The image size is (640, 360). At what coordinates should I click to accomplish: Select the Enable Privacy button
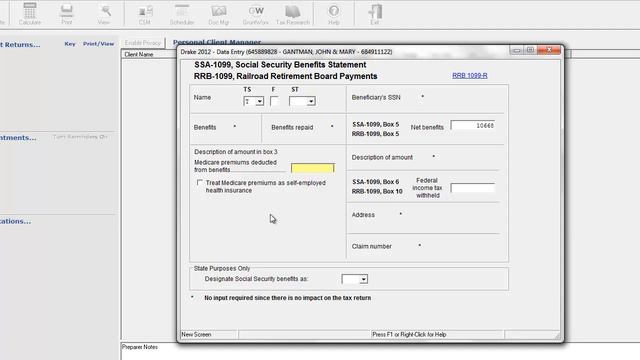tap(143, 43)
